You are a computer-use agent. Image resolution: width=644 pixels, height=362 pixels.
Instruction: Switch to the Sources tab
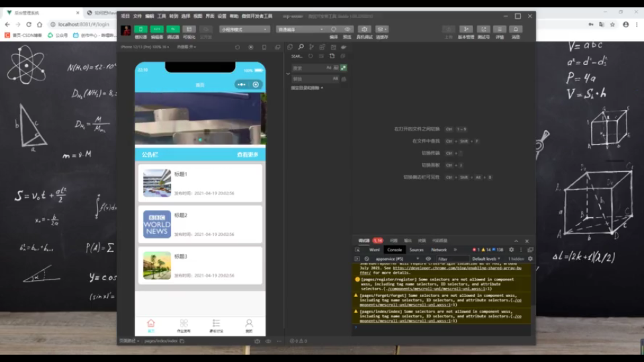[x=416, y=249]
